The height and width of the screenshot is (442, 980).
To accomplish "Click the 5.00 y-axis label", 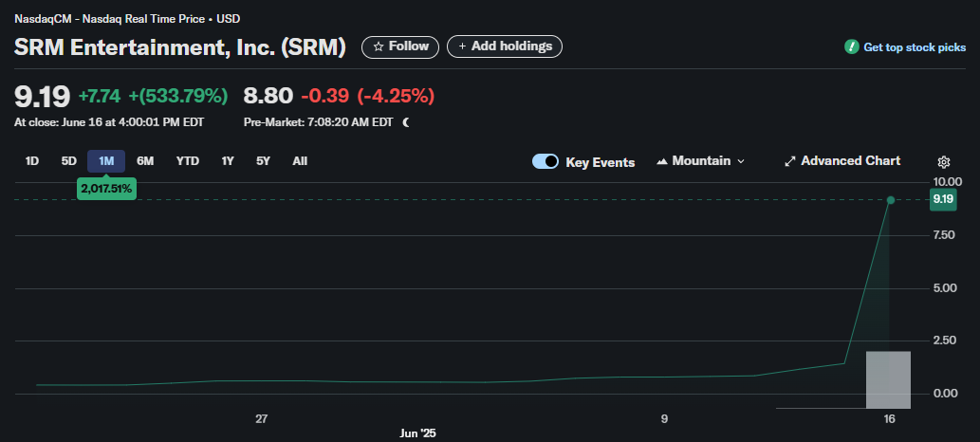I will click(x=944, y=288).
